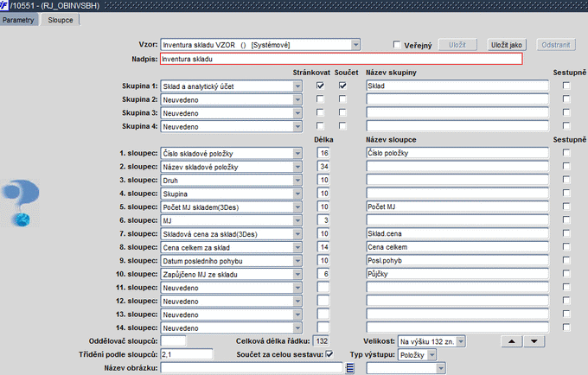Open the list picker next to Název obrázku
The width and height of the screenshot is (588, 375).
[x=350, y=367]
